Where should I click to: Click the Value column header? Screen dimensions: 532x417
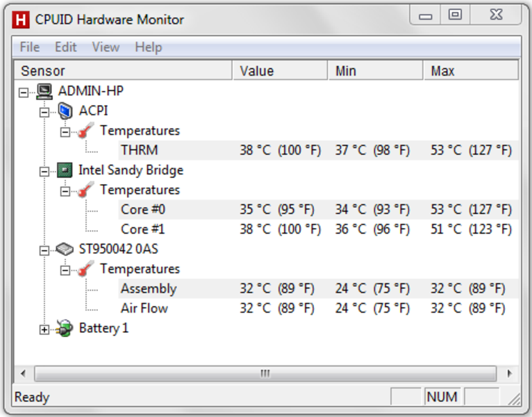pyautogui.click(x=281, y=71)
